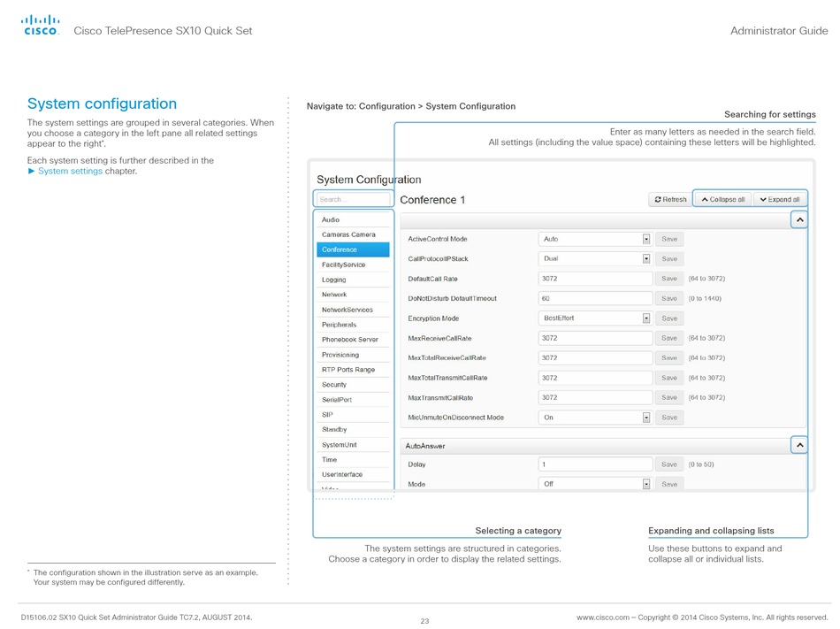Show the RTP Ports Range category
This screenshot has height=629, width=840.
coord(353,370)
